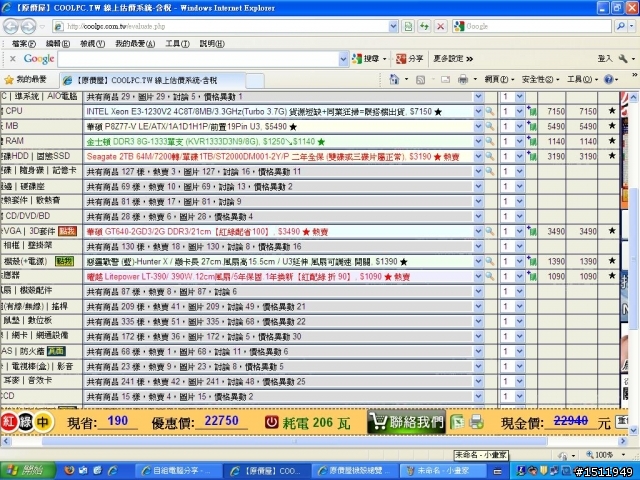Viewport: 640px width, 480px height.
Task: Open the 網頁(P) dropdown in the command bar
Action: (x=499, y=79)
